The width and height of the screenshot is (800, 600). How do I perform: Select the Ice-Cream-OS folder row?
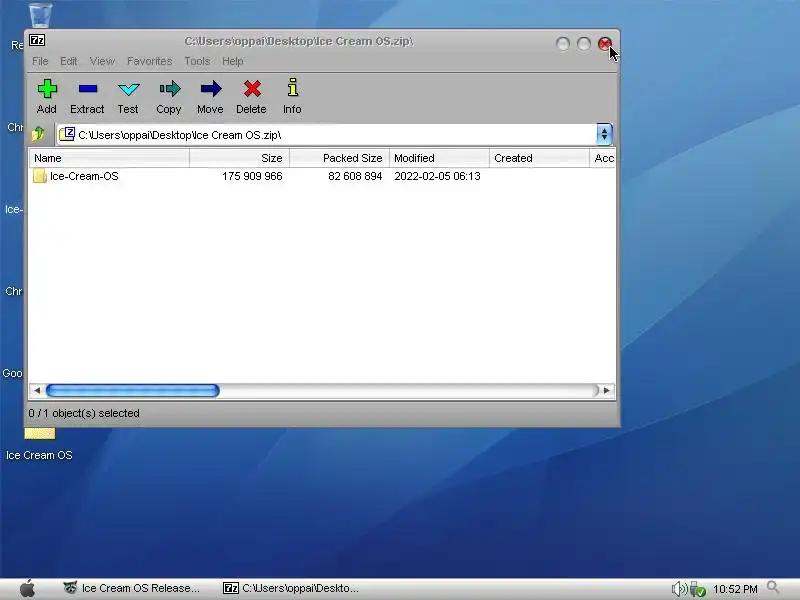322,176
